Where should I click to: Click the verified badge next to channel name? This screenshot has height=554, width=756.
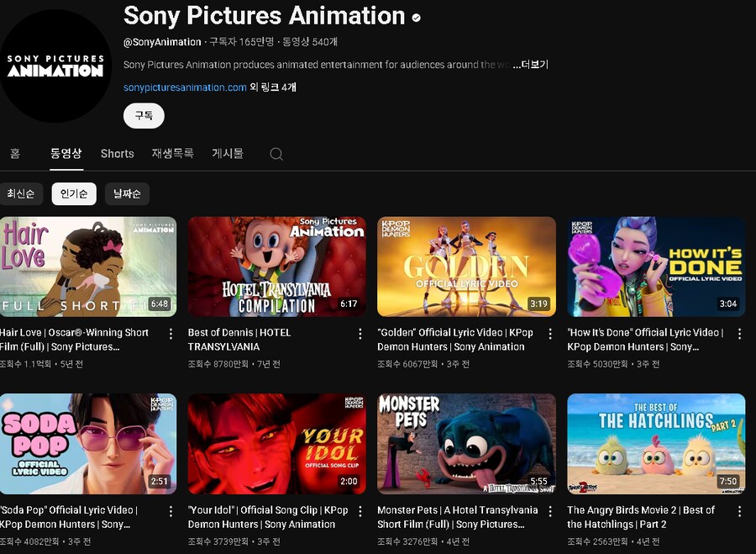[416, 18]
